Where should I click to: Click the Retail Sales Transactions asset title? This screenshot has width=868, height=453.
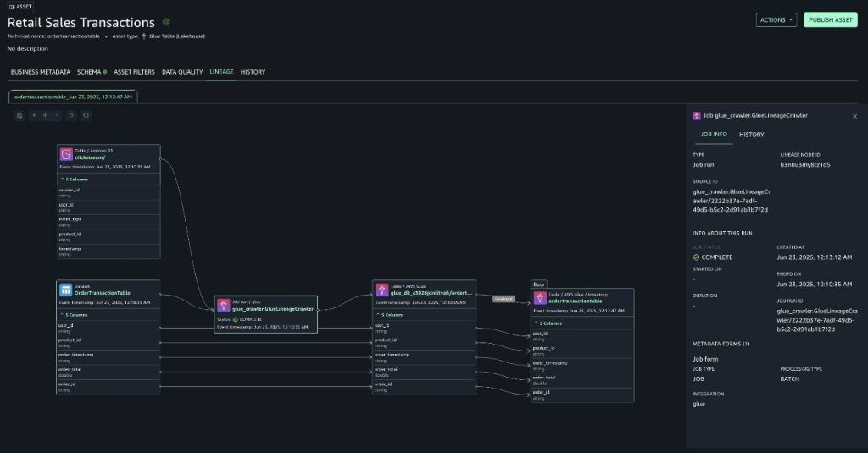pyautogui.click(x=81, y=23)
